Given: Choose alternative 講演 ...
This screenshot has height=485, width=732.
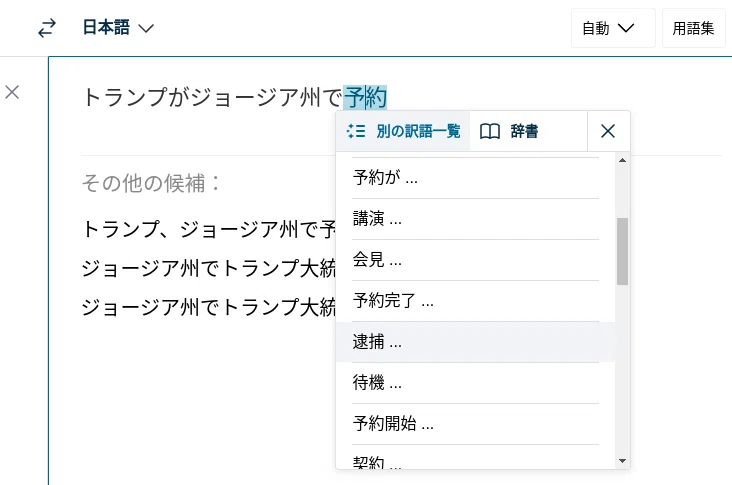Looking at the screenshot, I should point(475,219).
